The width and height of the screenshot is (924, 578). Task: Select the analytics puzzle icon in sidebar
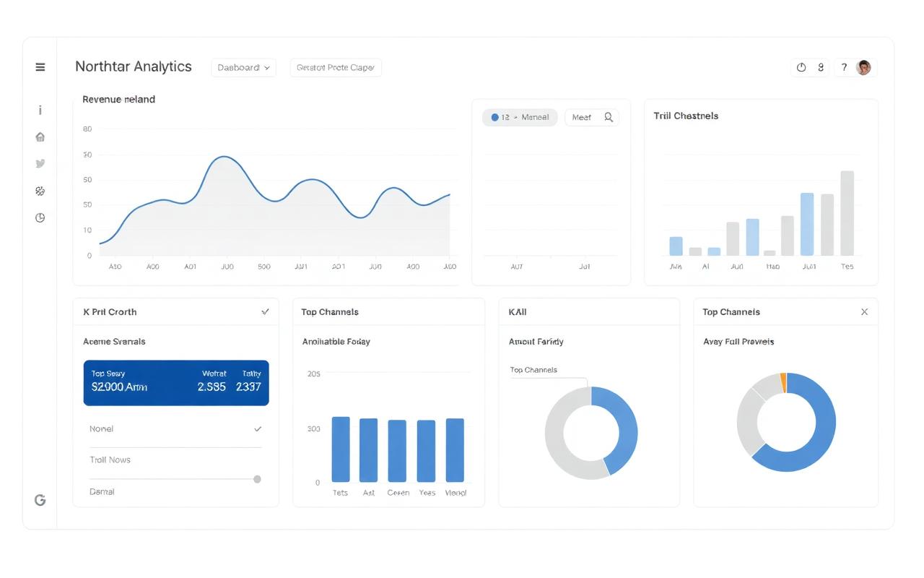[x=40, y=191]
